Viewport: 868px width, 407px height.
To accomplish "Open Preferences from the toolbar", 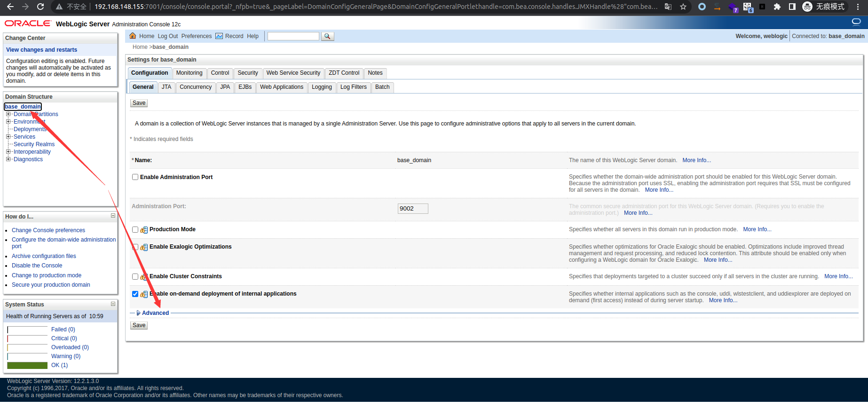I will click(x=197, y=36).
